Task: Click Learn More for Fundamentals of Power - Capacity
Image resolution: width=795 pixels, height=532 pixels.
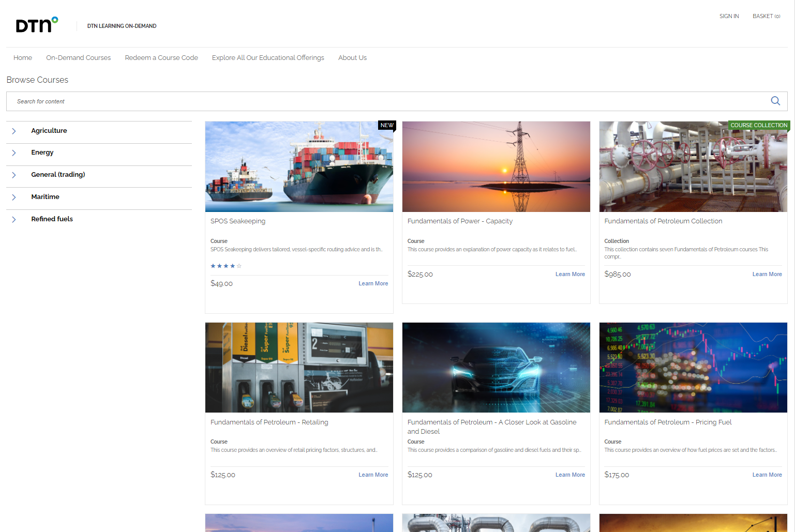Action: pos(570,274)
